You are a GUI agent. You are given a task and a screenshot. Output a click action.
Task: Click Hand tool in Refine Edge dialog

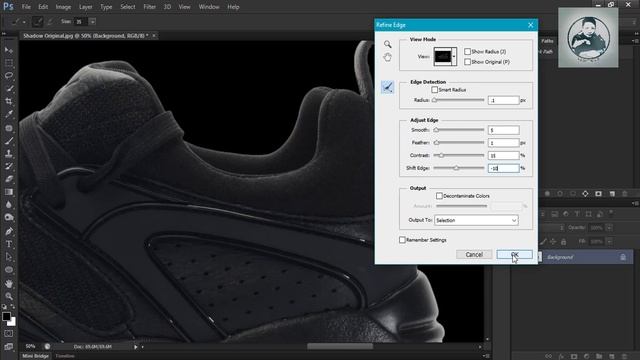(387, 57)
